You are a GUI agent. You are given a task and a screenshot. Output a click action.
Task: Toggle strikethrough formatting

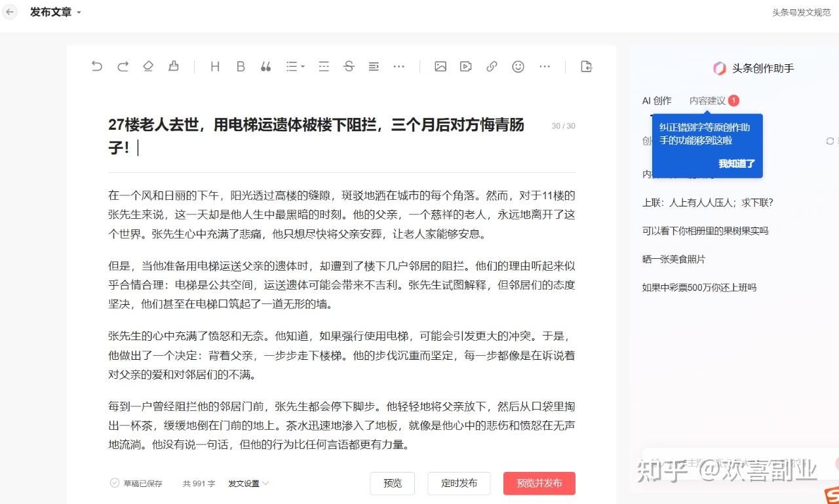(x=349, y=66)
